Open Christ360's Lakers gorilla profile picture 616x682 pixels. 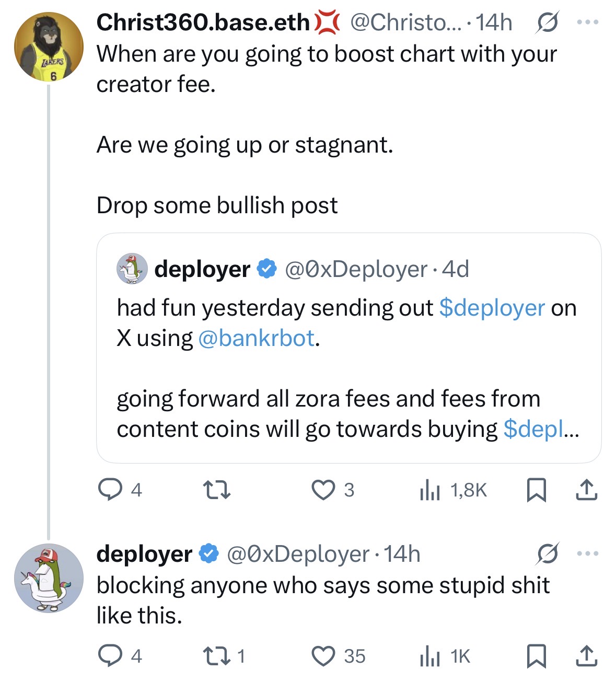click(x=49, y=47)
